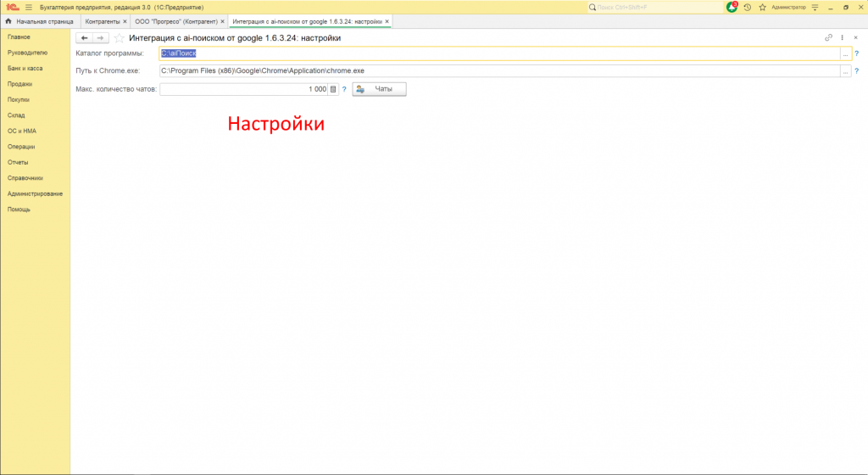Image resolution: width=868 pixels, height=475 pixels.
Task: Open the history clock icon
Action: tap(748, 7)
